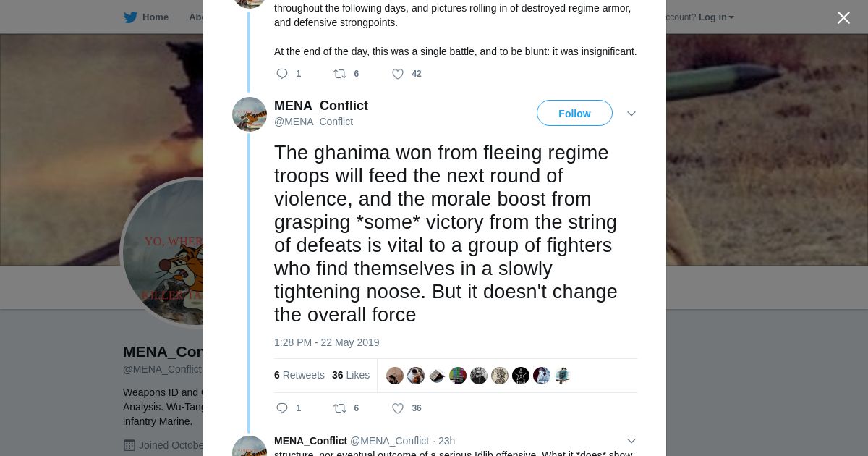Reply to the main ghanima tweet
Screen dimensions: 868x456
pyautogui.click(x=282, y=408)
